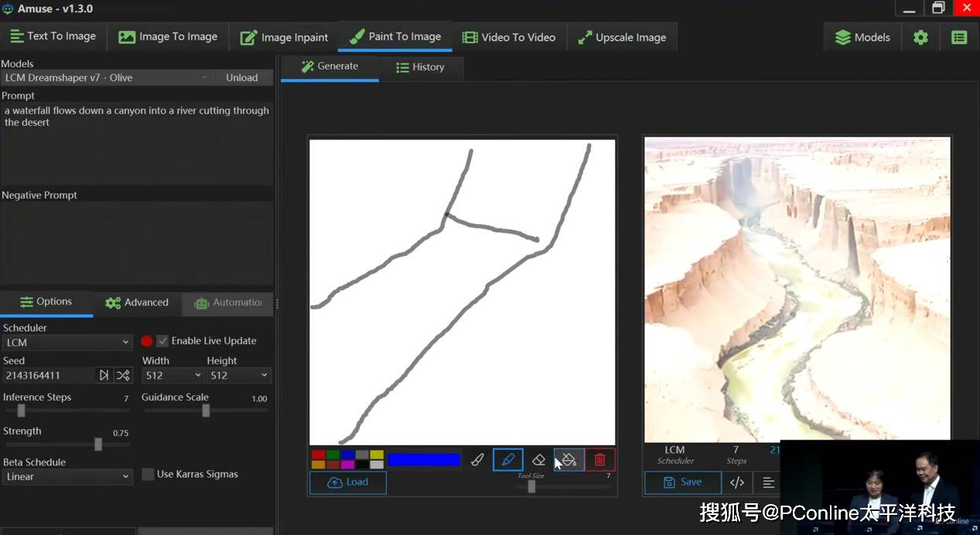The width and height of the screenshot is (980, 535).
Task: Expand the Scheduler LCM dropdown
Action: 67,342
